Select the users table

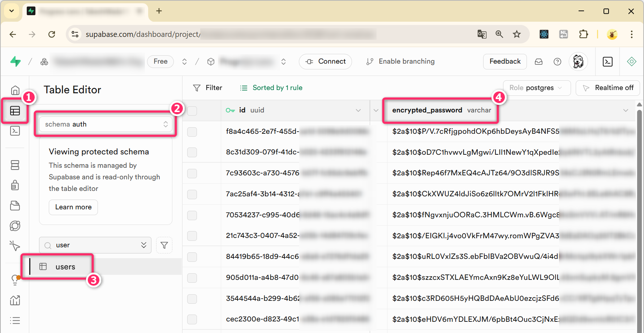click(x=65, y=267)
